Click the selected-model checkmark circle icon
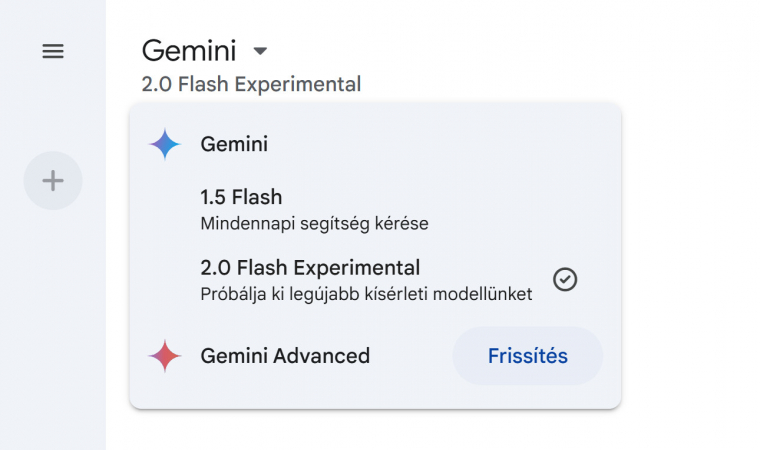Image resolution: width=760 pixels, height=450 pixels. click(x=565, y=280)
